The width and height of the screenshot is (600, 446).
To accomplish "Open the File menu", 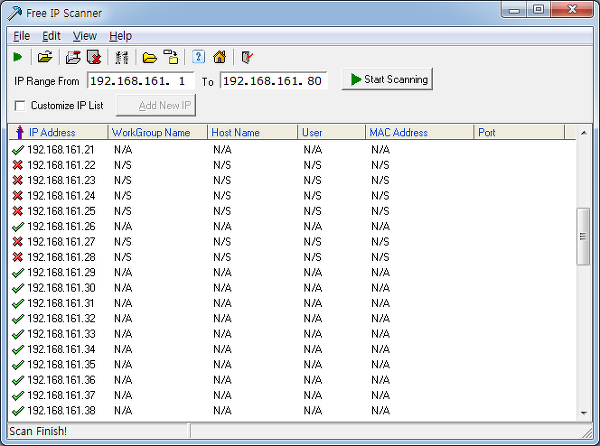I will [x=21, y=36].
